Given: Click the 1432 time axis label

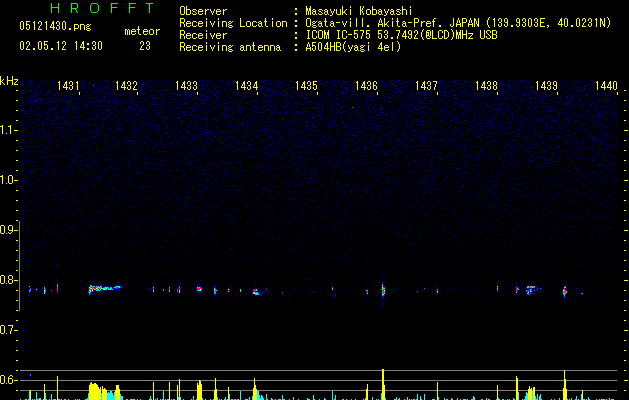Looking at the screenshot, I should tap(126, 86).
